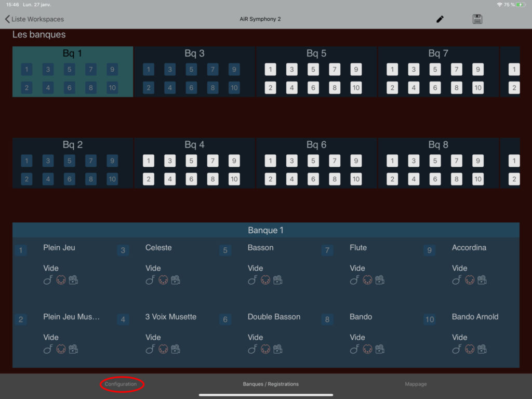Viewport: 532px width, 399px height.
Task: Click the music note icon under Double Basson
Action: click(252, 349)
